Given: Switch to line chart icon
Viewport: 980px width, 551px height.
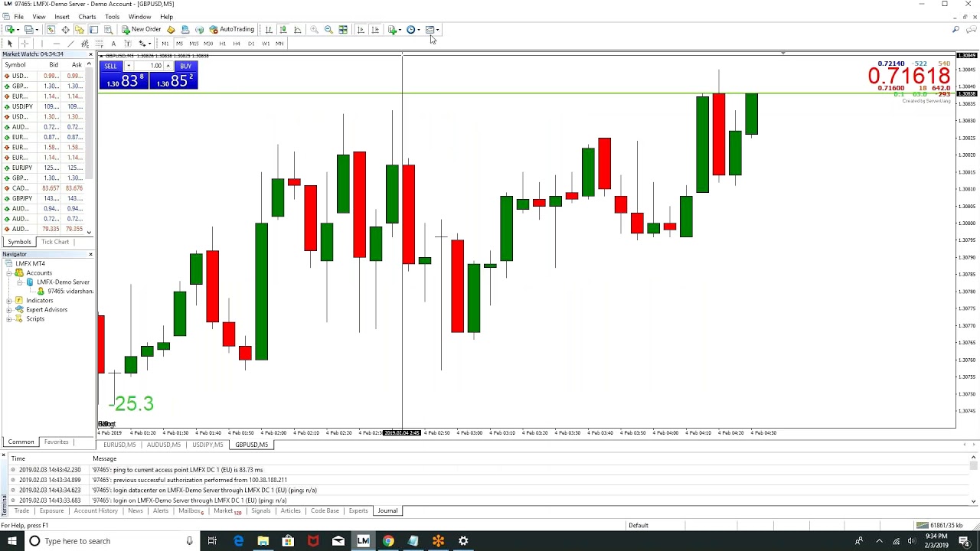Looking at the screenshot, I should pos(298,29).
